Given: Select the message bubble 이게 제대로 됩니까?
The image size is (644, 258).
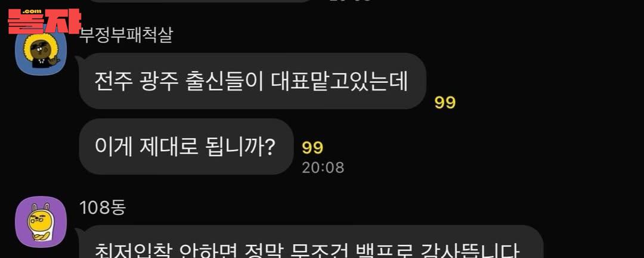Looking at the screenshot, I should tap(186, 147).
